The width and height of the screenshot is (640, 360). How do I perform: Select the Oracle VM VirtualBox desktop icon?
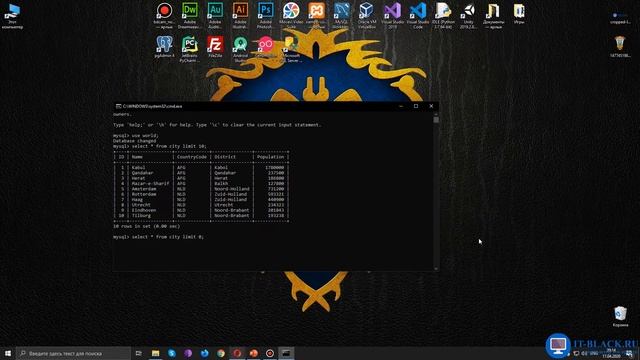coord(367,15)
